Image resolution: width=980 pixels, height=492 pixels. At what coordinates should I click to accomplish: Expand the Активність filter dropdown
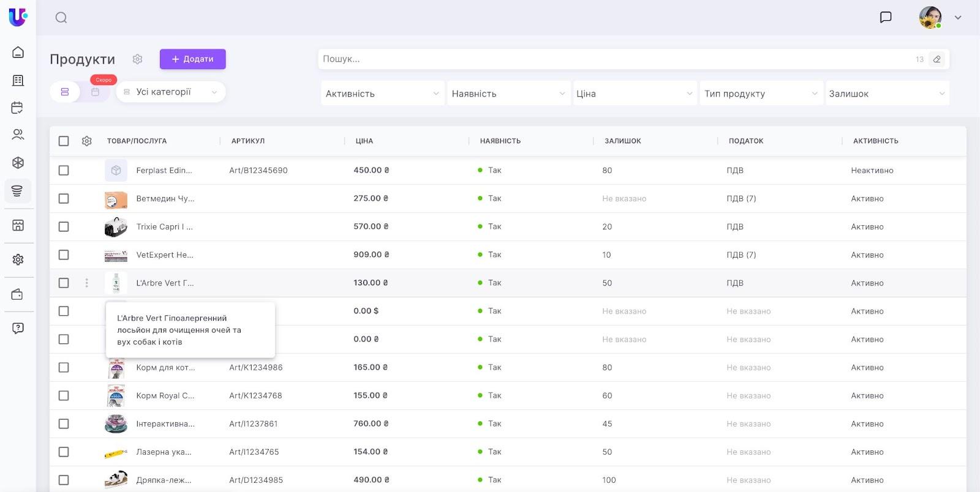pyautogui.click(x=382, y=94)
